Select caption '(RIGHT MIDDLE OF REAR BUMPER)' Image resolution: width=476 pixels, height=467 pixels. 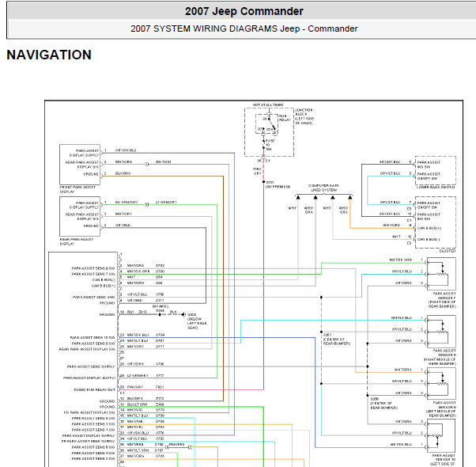440,362
